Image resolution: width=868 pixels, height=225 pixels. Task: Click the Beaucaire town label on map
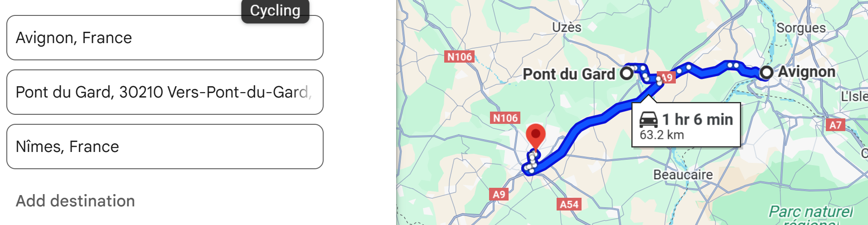click(683, 175)
